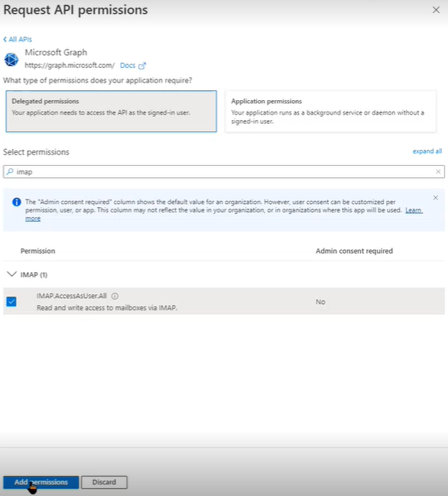Viewport: 448px width, 496px height.
Task: Click the Discard button
Action: pos(104,482)
